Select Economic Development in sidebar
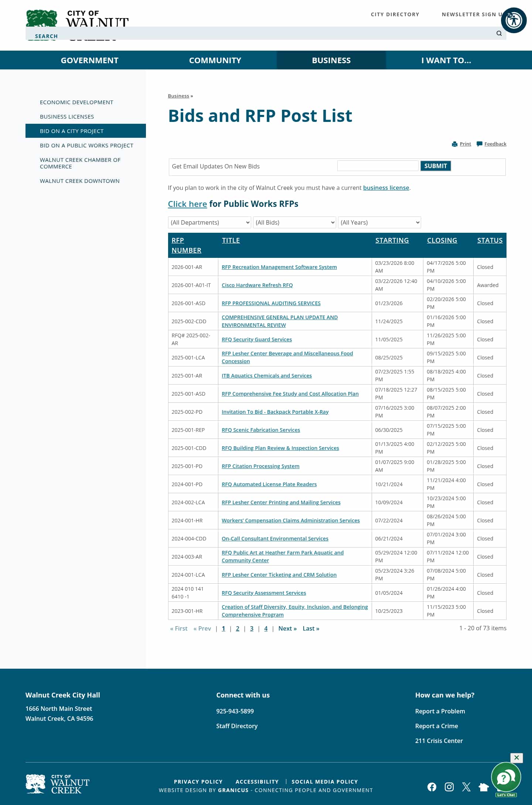The image size is (532, 805). coord(76,102)
